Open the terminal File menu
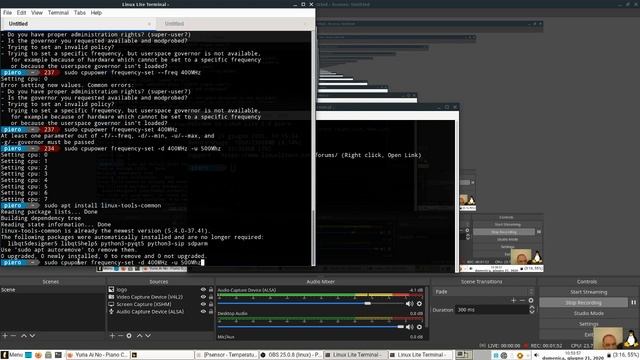 (7, 13)
